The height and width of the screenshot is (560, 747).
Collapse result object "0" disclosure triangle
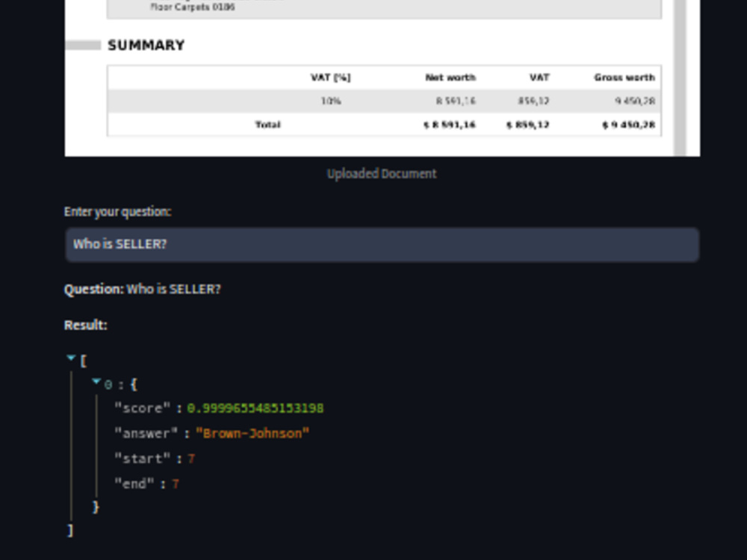point(95,381)
